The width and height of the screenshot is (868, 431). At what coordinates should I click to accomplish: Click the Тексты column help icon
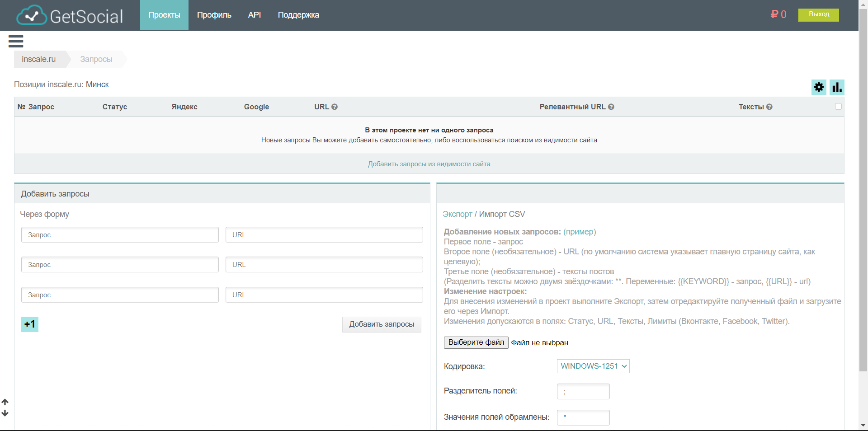(769, 107)
